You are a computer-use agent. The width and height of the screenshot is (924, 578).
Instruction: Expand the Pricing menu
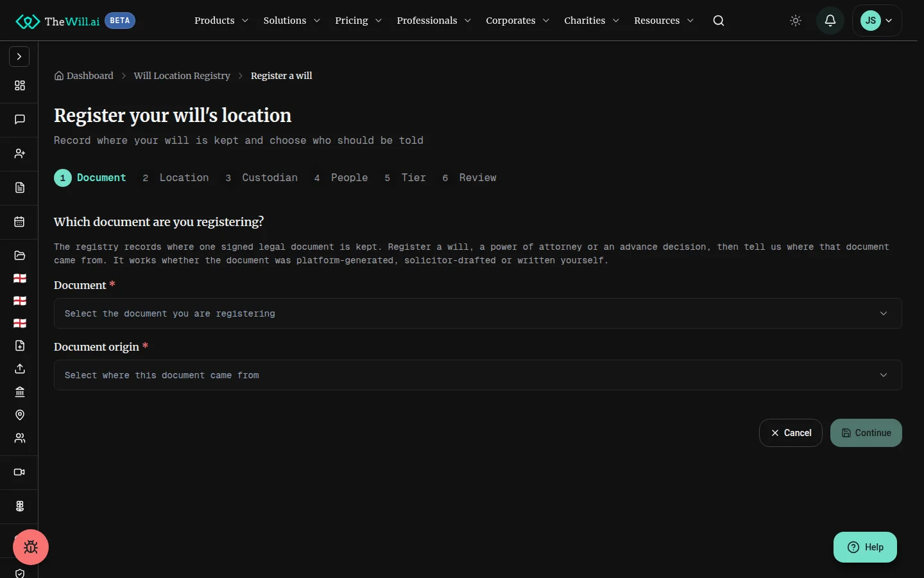point(359,21)
